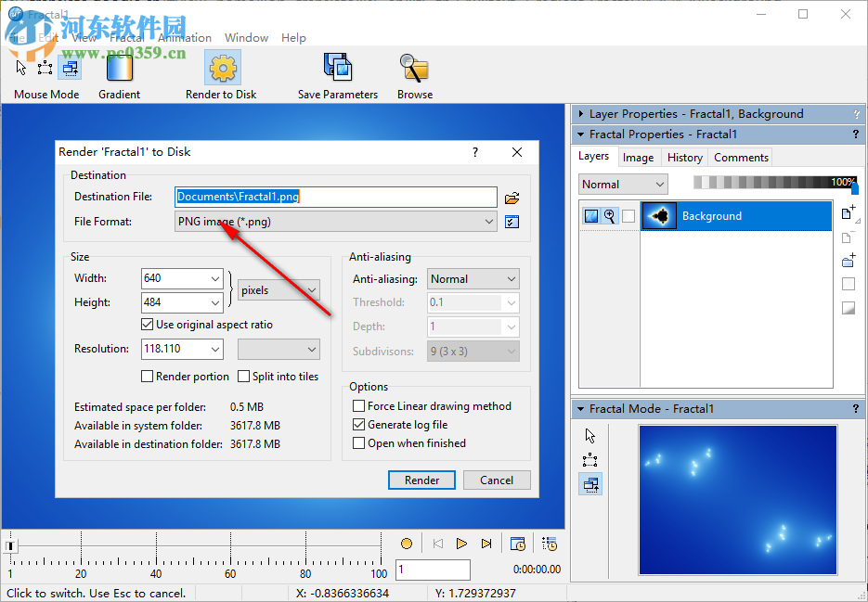
Task: Toggle the Background layer empty checkbox
Action: 628,216
